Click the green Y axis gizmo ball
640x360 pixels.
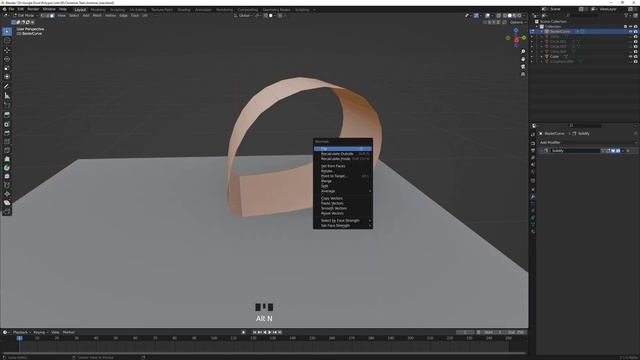524,38
